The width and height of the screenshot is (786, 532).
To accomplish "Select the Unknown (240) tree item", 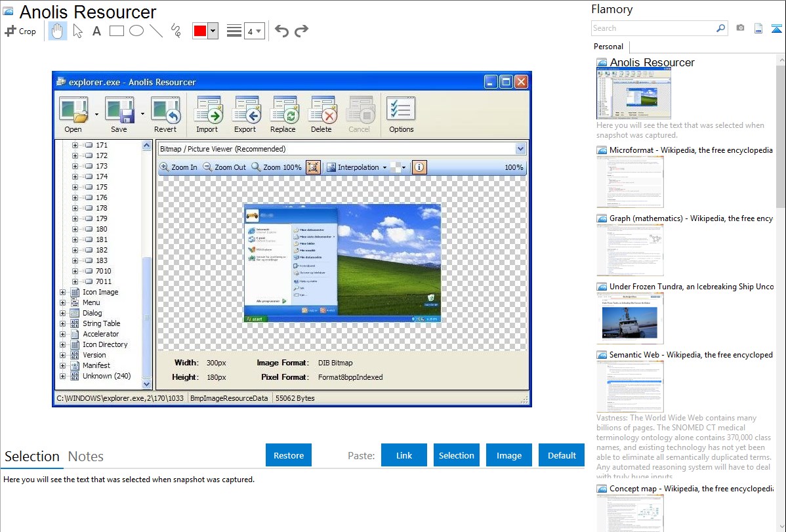I will [x=107, y=376].
